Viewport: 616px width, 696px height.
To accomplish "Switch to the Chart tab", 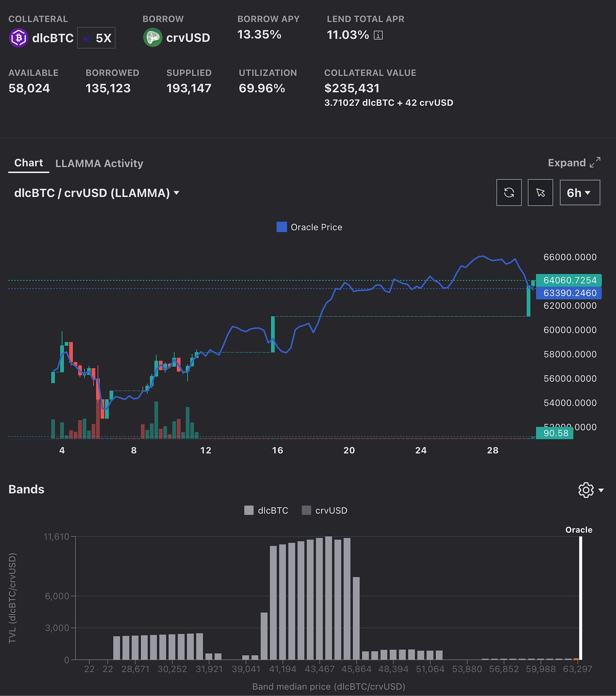I will 29,163.
